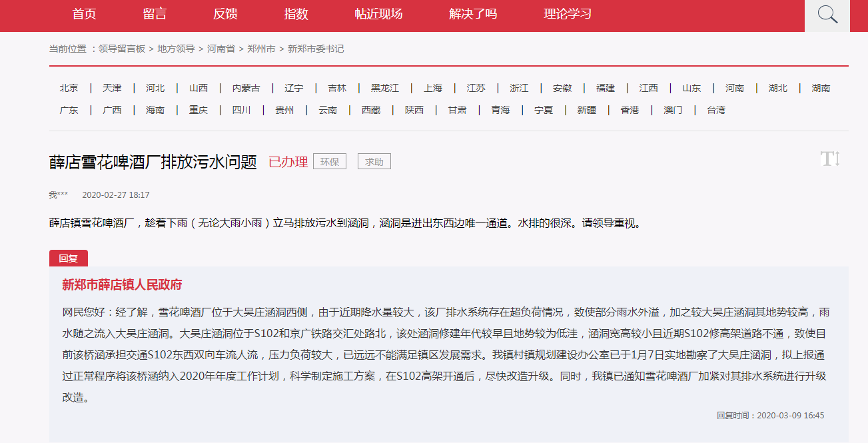Image resolution: width=868 pixels, height=443 pixels.
Task: Select the 吉林 region link
Action: (x=337, y=88)
